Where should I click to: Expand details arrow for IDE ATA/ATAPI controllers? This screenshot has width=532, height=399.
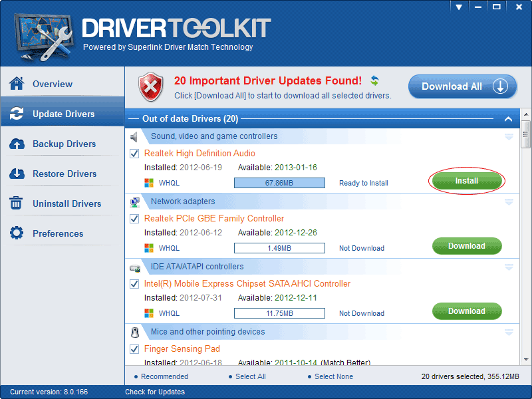pyautogui.click(x=509, y=267)
